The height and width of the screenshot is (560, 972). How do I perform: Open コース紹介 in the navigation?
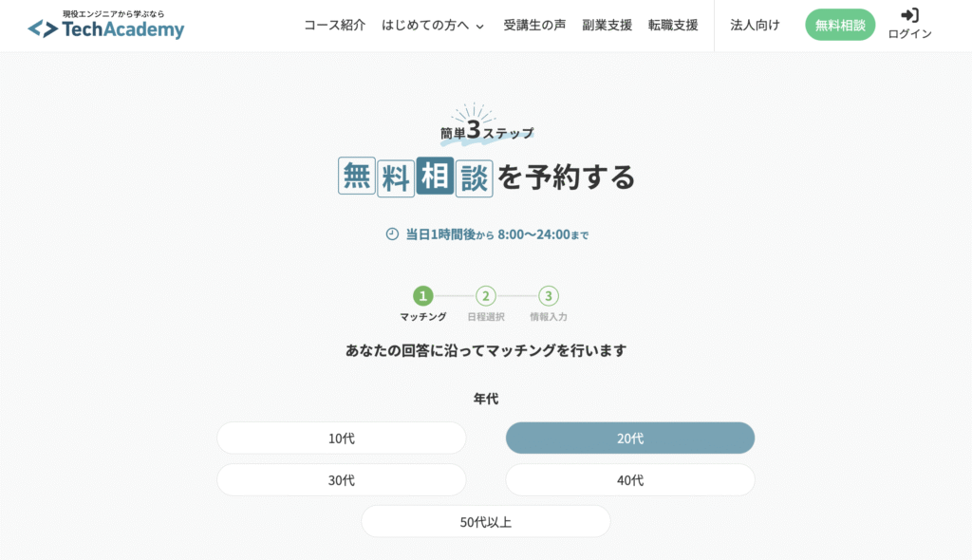tap(334, 26)
